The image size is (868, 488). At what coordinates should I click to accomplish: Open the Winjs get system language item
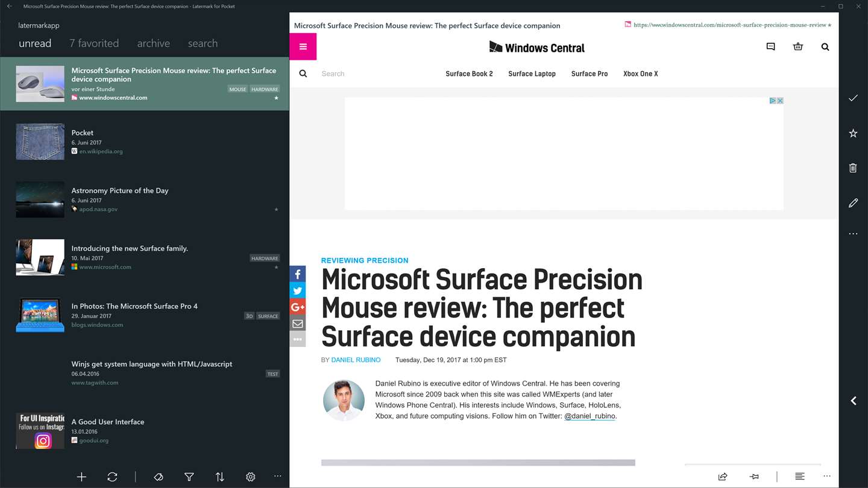pos(145,373)
